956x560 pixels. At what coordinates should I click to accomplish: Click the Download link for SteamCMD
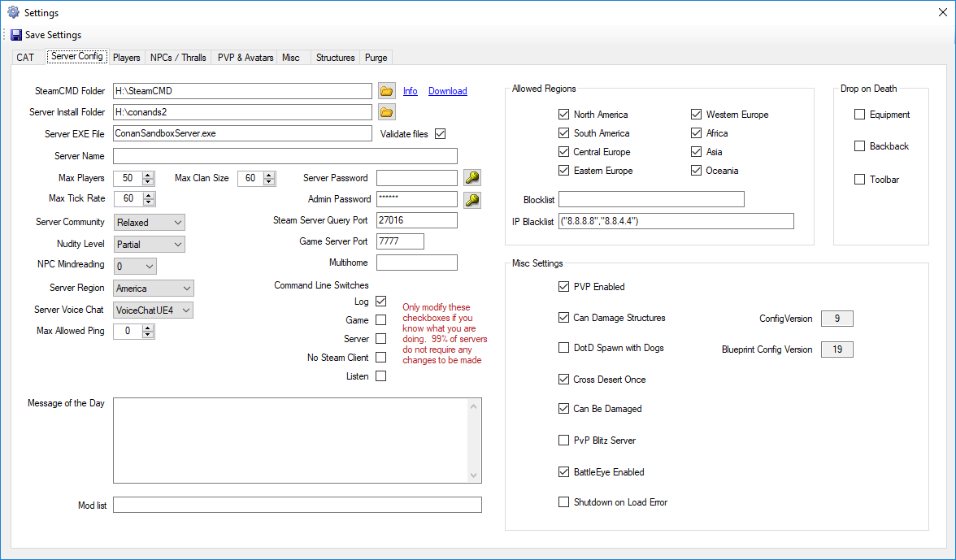(447, 91)
